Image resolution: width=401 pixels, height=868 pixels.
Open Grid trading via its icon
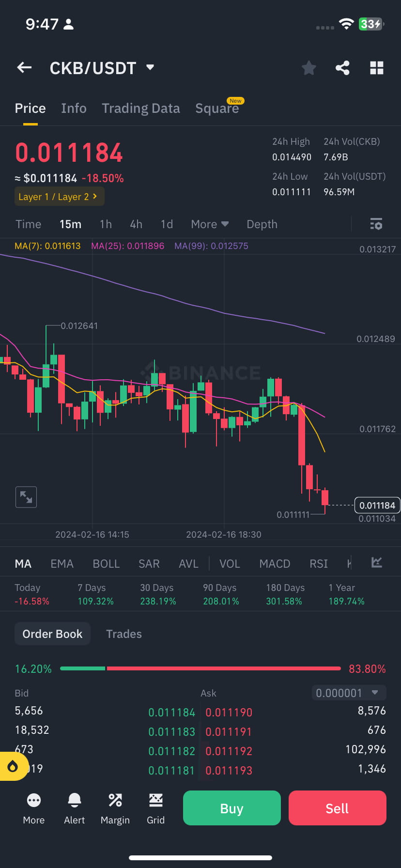tap(155, 808)
